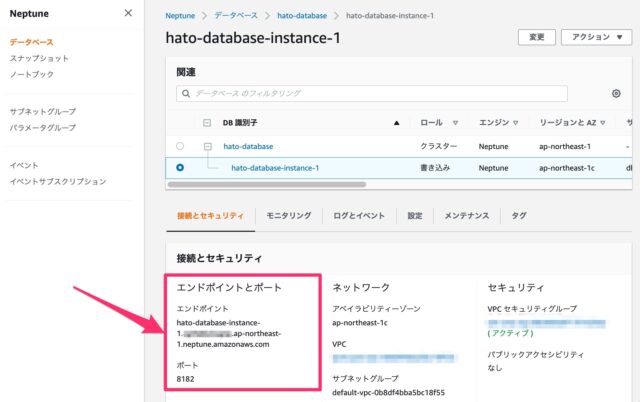This screenshot has width=640, height=402.
Task: Open the table settings gear icon
Action: tap(616, 93)
